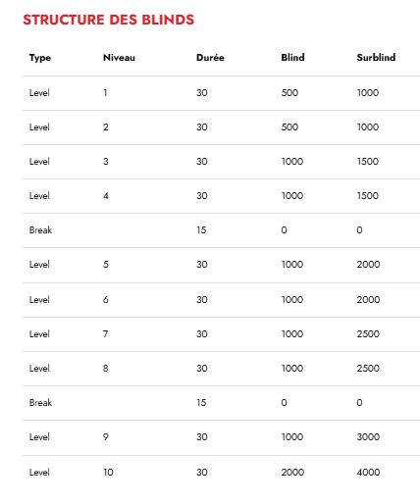Image resolution: width=420 pixels, height=504 pixels.
Task: Click the Surblind column header
Action: tap(376, 58)
